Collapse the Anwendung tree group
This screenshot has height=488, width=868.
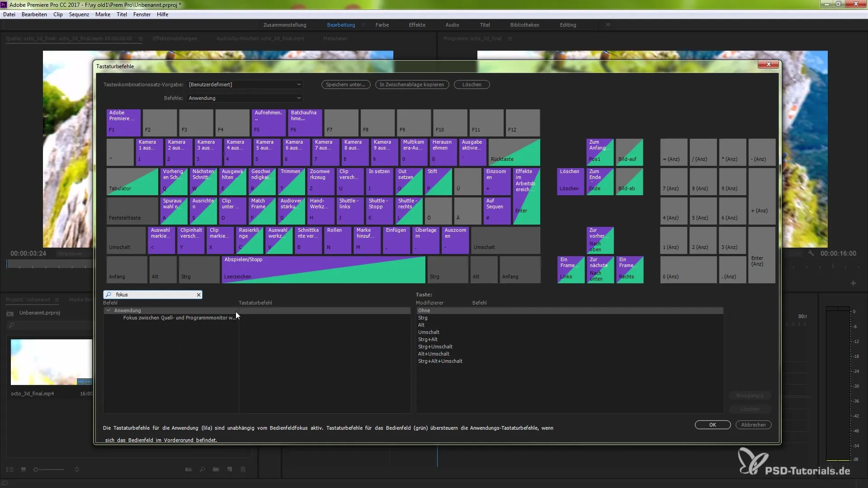pos(108,310)
